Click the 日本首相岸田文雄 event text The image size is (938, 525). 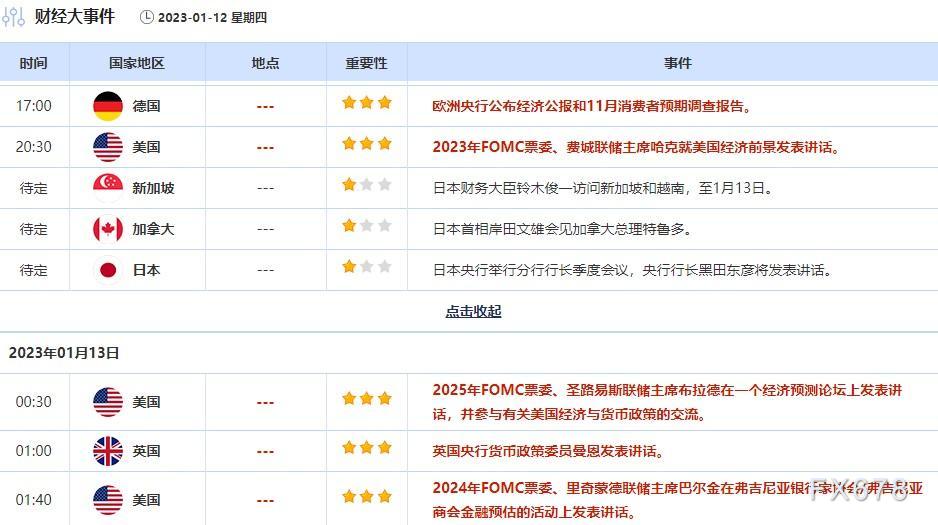(x=562, y=230)
